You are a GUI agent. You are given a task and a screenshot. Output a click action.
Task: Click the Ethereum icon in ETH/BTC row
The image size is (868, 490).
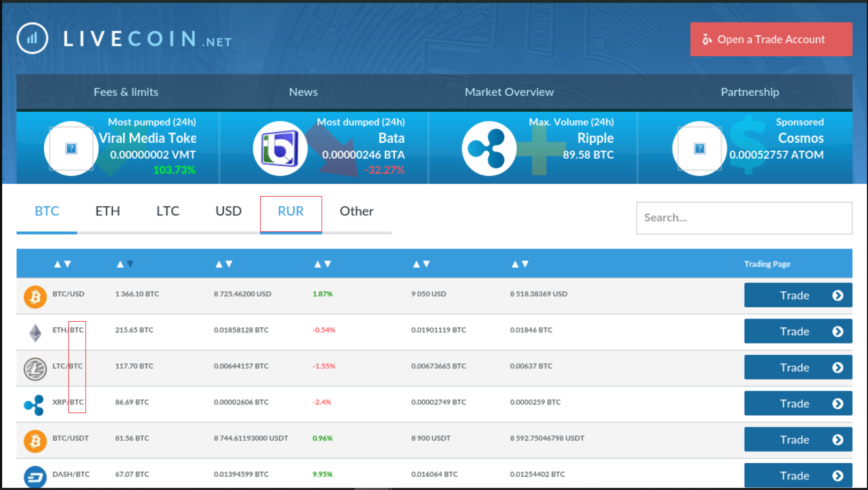[x=35, y=333]
